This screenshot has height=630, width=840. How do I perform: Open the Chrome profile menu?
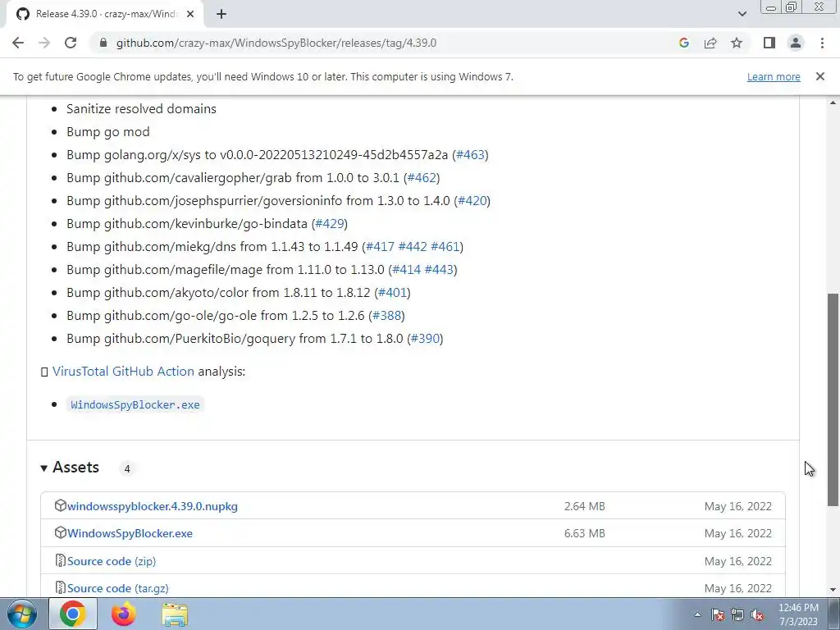796,43
